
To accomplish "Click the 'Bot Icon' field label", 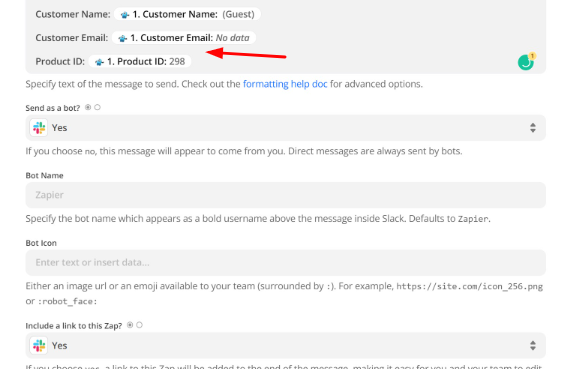I will [x=41, y=243].
